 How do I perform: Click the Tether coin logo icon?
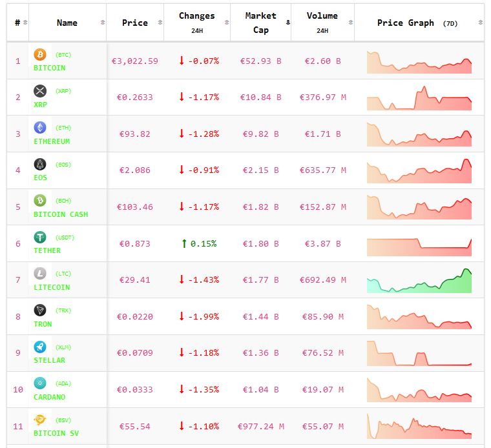pos(40,238)
